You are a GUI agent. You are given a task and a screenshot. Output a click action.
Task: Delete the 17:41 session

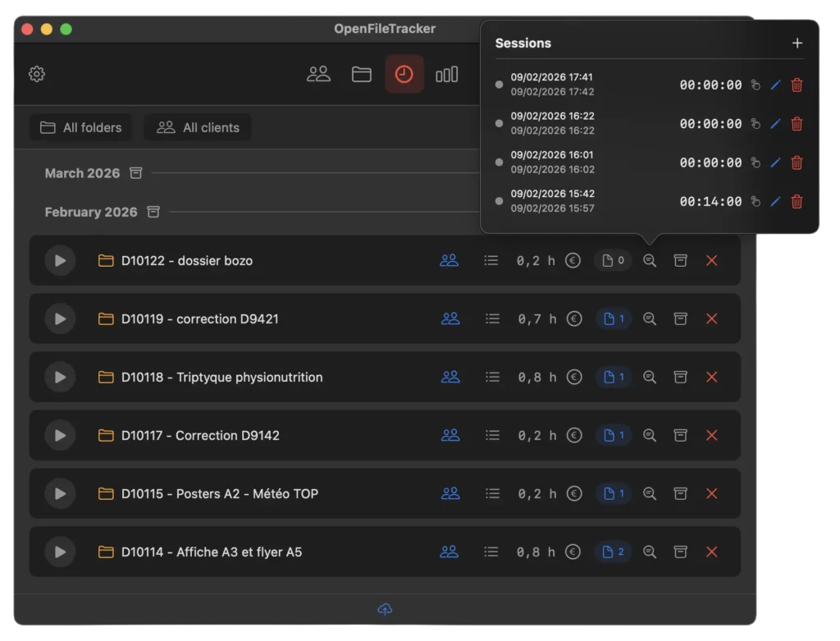tap(797, 85)
